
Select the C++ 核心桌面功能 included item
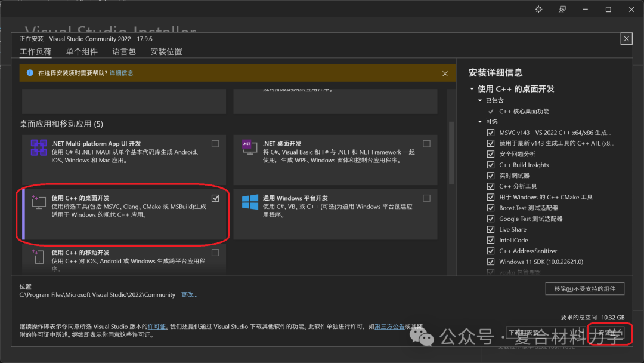pos(524,112)
